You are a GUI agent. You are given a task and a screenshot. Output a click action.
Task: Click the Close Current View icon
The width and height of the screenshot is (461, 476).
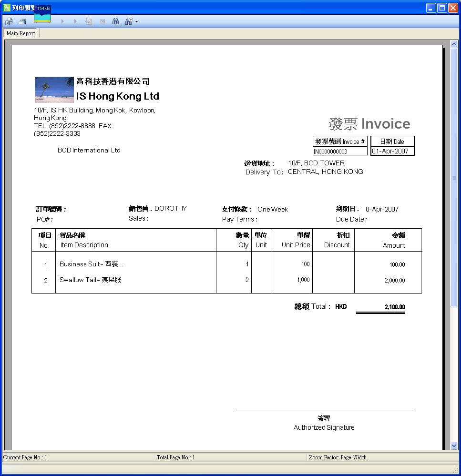(x=102, y=21)
